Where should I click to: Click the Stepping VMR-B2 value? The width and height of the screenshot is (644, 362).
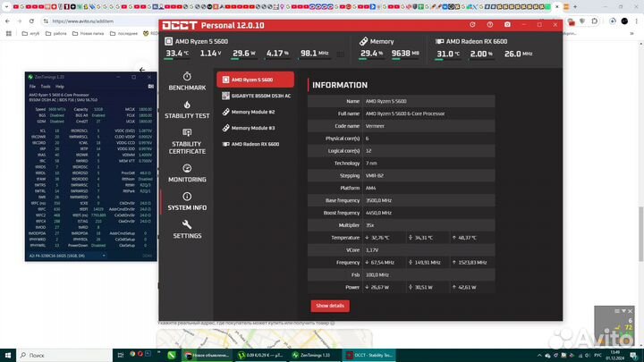[374, 176]
